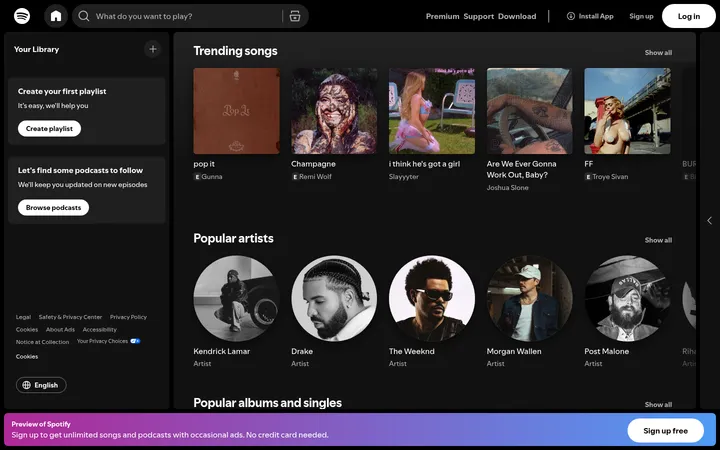Click the Sign up free button
This screenshot has height=450, width=720.
tap(665, 431)
